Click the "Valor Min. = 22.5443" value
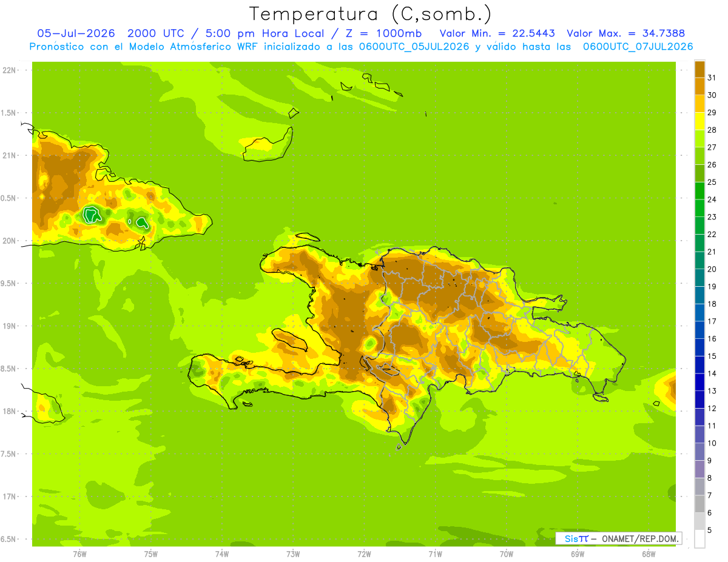This screenshot has width=728, height=562. pyautogui.click(x=497, y=33)
